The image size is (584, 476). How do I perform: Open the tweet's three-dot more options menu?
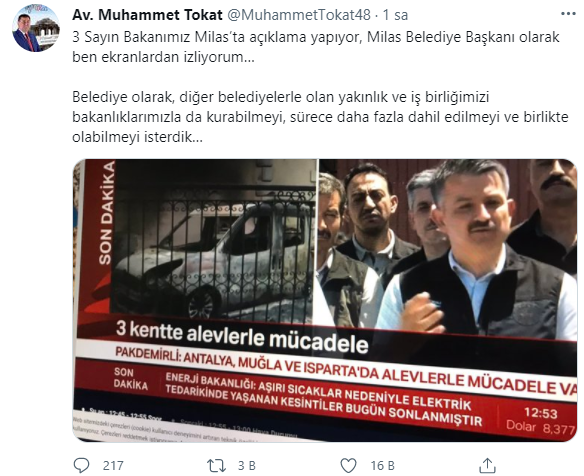(568, 14)
